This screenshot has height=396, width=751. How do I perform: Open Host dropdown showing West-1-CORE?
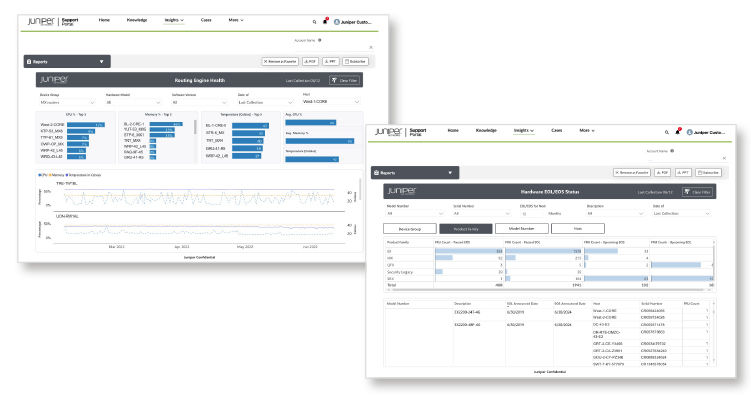[331, 102]
